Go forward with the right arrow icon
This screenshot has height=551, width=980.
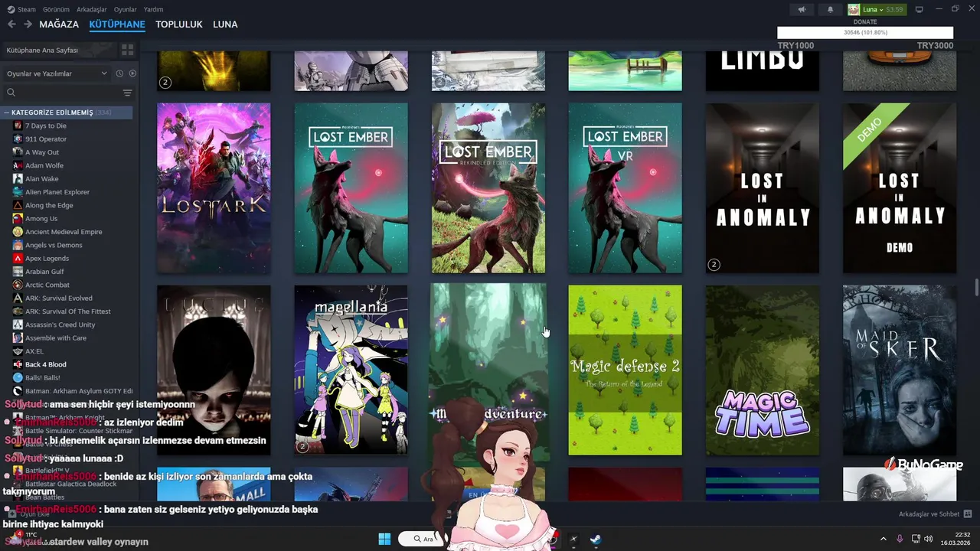[28, 24]
